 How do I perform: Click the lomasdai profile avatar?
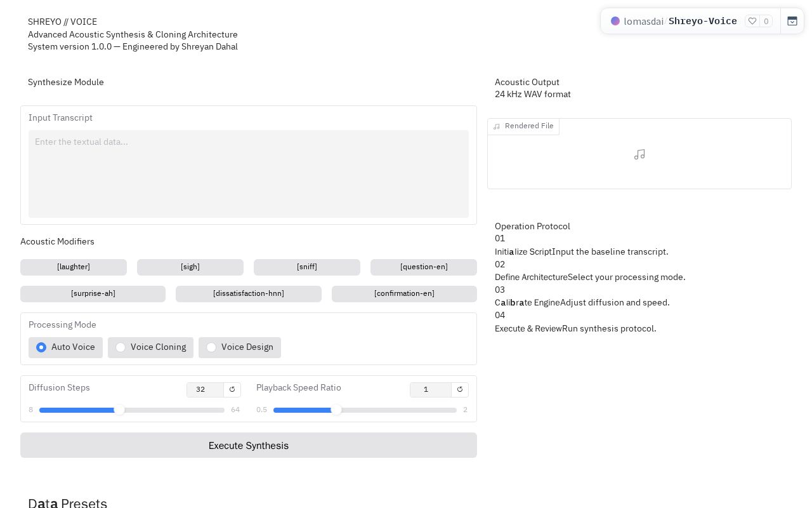[x=615, y=21]
